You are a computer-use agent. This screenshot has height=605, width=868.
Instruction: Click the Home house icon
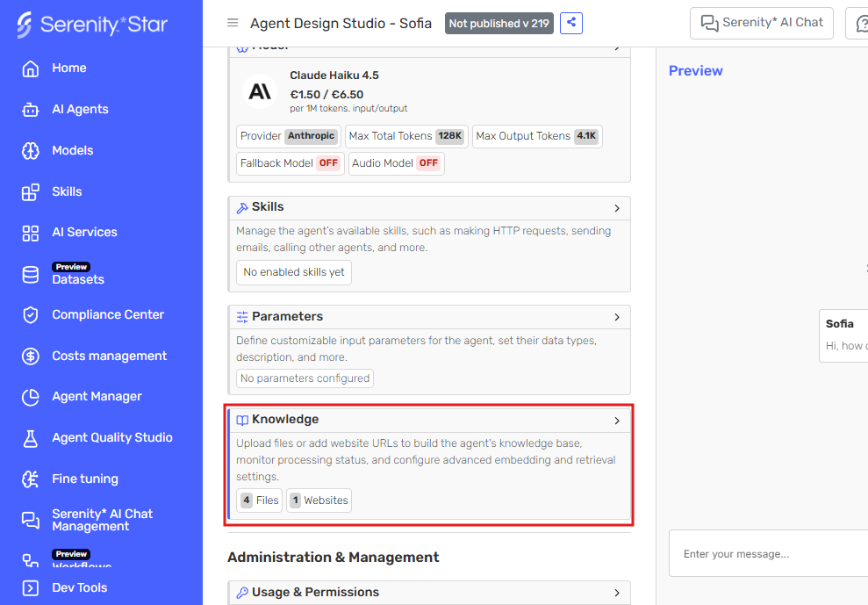(x=31, y=68)
